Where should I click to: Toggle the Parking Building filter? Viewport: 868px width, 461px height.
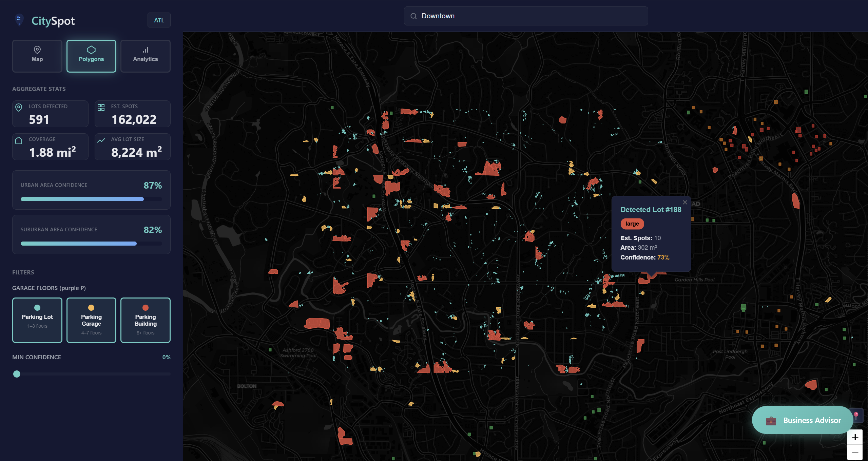pos(146,320)
